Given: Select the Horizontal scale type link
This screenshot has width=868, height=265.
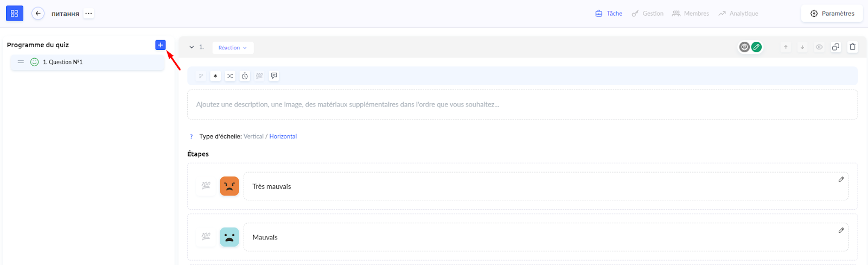Looking at the screenshot, I should pyautogui.click(x=283, y=136).
